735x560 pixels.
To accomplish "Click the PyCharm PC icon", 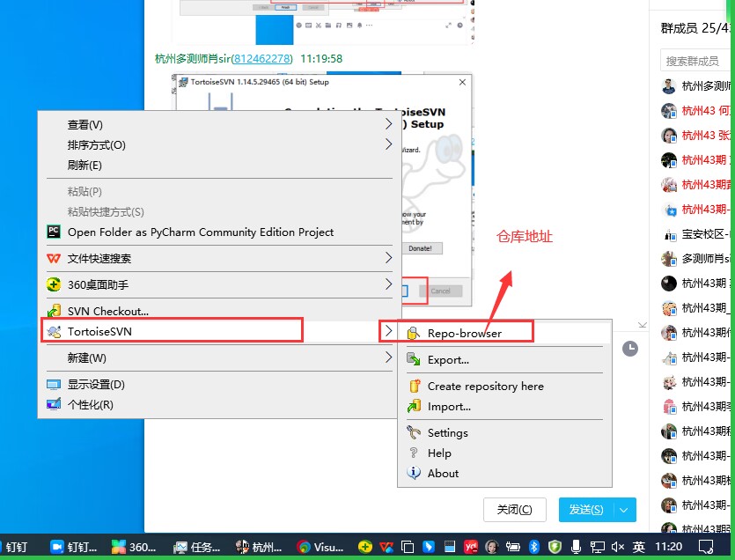I will (54, 232).
